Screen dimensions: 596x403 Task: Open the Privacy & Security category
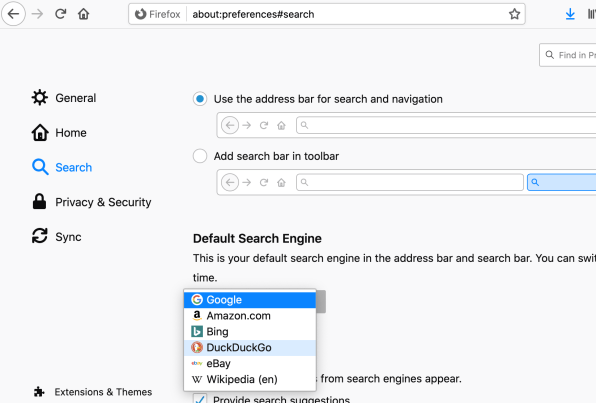click(92, 202)
